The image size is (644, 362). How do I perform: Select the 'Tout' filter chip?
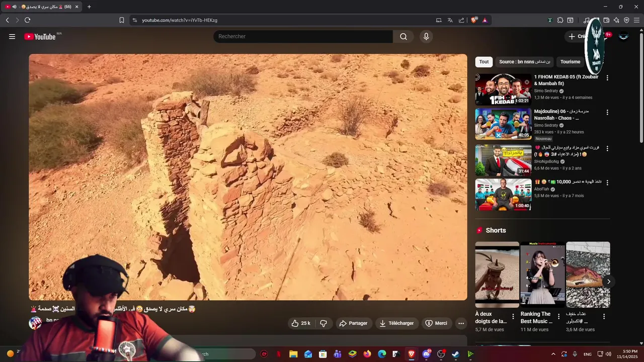coord(484,62)
